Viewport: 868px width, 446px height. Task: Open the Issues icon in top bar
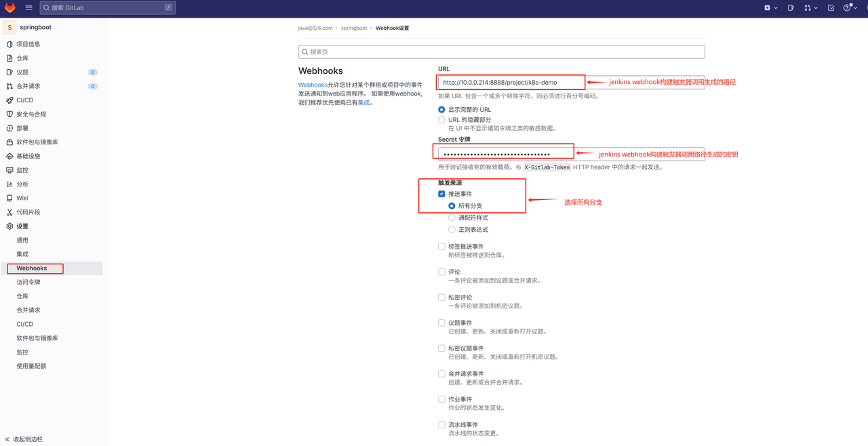pyautogui.click(x=791, y=8)
